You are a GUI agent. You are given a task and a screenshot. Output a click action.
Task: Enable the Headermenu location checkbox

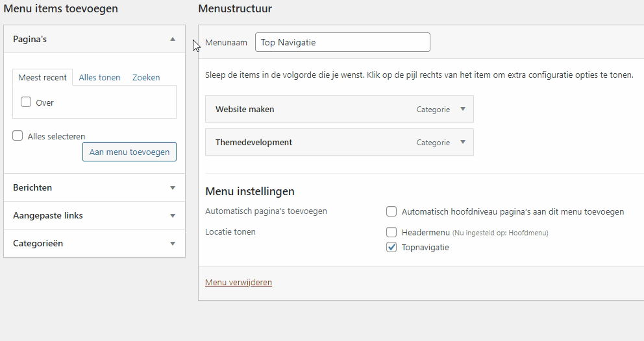391,232
